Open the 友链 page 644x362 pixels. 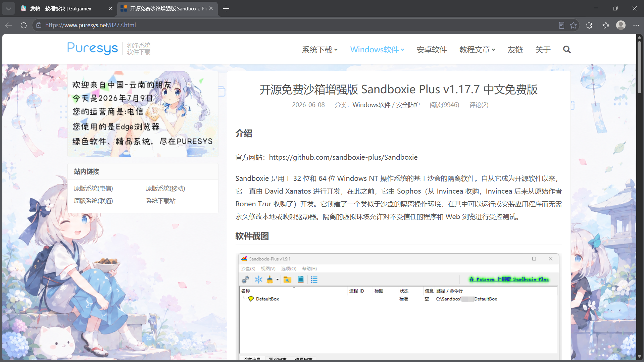(x=515, y=50)
